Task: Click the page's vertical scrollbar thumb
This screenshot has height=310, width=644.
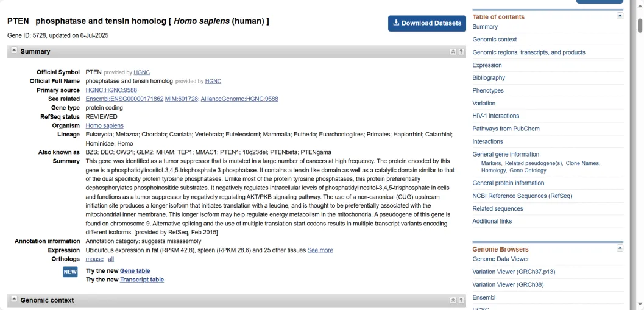Action: pos(640,26)
